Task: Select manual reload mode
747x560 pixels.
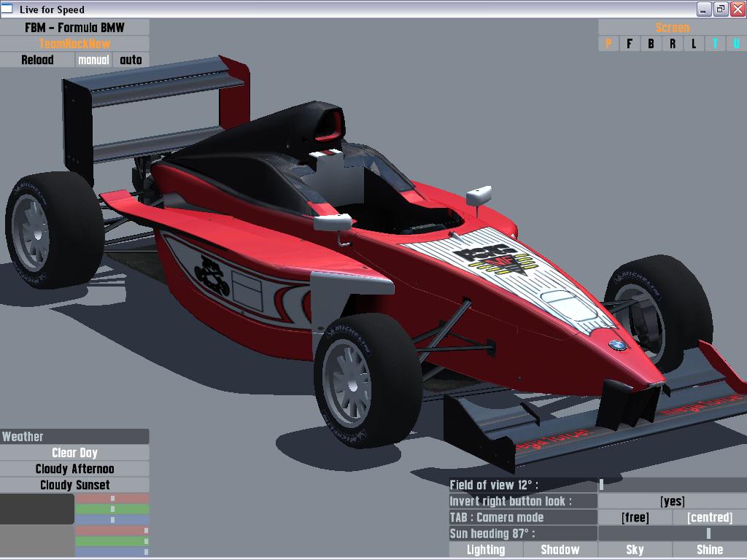Action: pyautogui.click(x=94, y=60)
